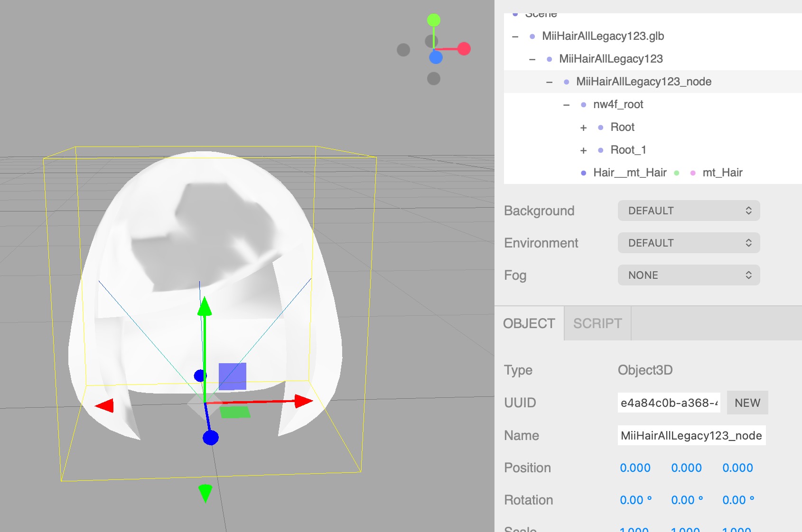The width and height of the screenshot is (802, 532).
Task: Select Hair__mt_Hair in the outliner
Action: pos(629,173)
